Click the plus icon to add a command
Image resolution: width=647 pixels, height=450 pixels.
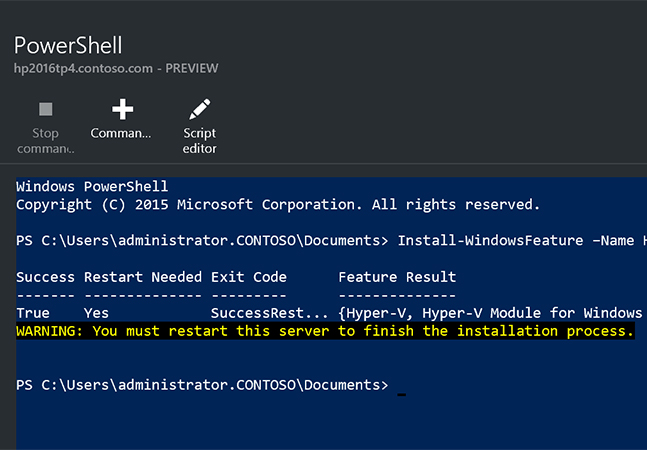point(123,109)
